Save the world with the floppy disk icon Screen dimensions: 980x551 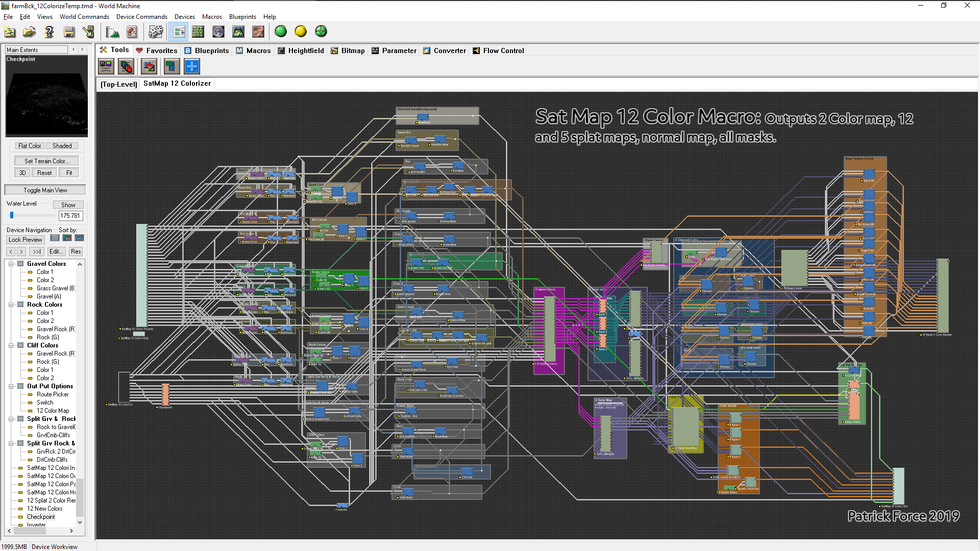click(x=69, y=32)
